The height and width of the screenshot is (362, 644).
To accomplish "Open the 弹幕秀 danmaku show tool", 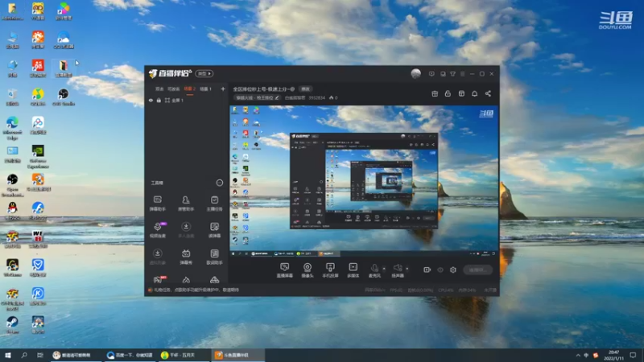I will (186, 257).
